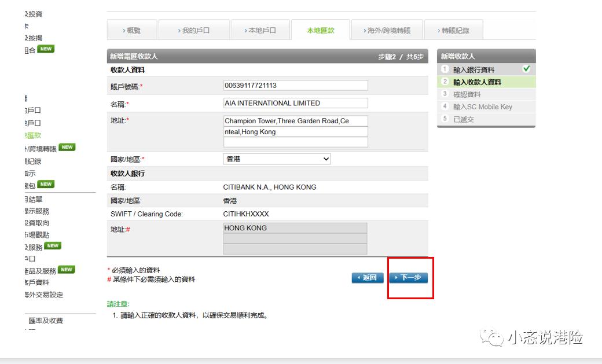The width and height of the screenshot is (602, 364).
Task: Open the 概覽 tab
Action: pyautogui.click(x=132, y=30)
